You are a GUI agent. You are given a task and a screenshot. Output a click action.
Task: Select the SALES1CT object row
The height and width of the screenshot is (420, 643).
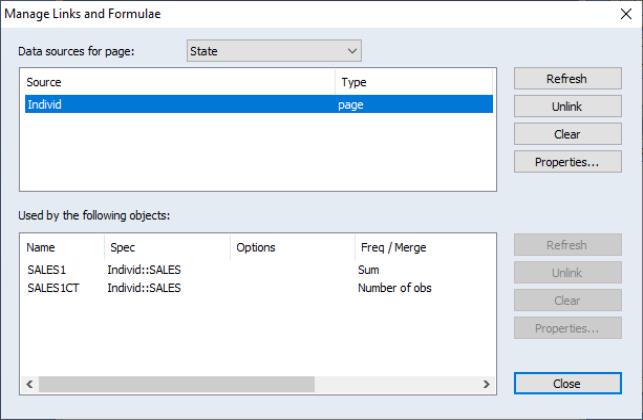[x=54, y=288]
